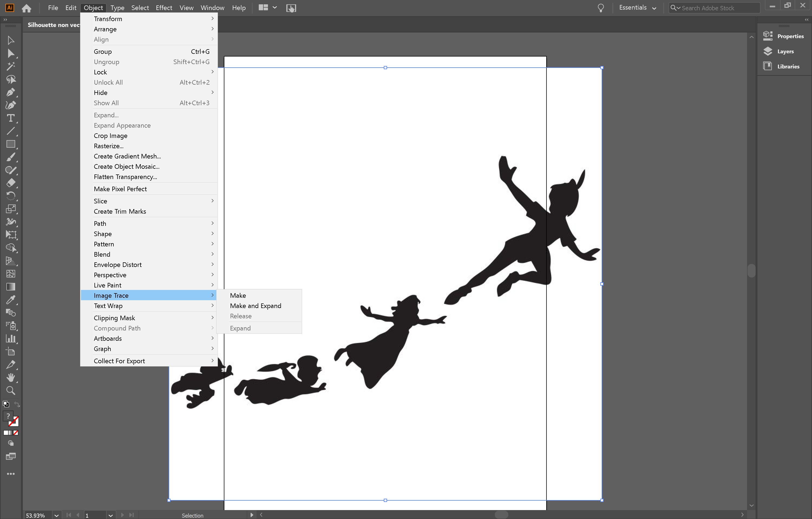The height and width of the screenshot is (519, 812).
Task: Activate the Pen tool
Action: pyautogui.click(x=11, y=91)
